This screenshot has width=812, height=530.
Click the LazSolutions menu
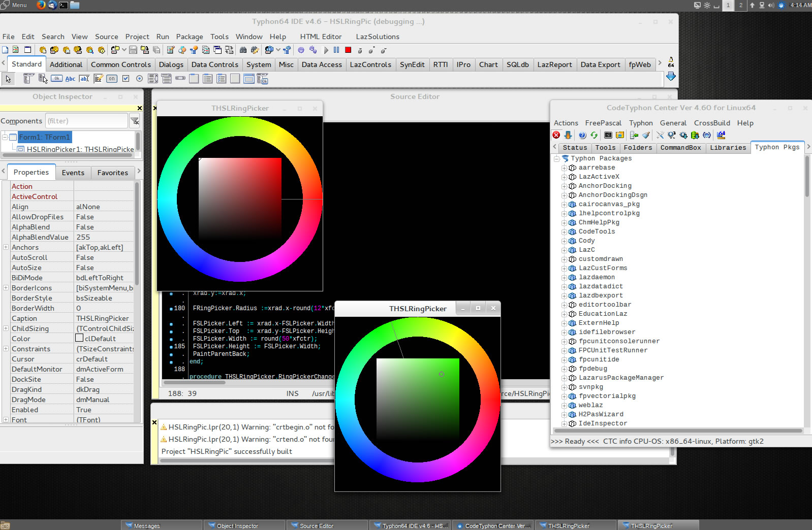coord(378,37)
